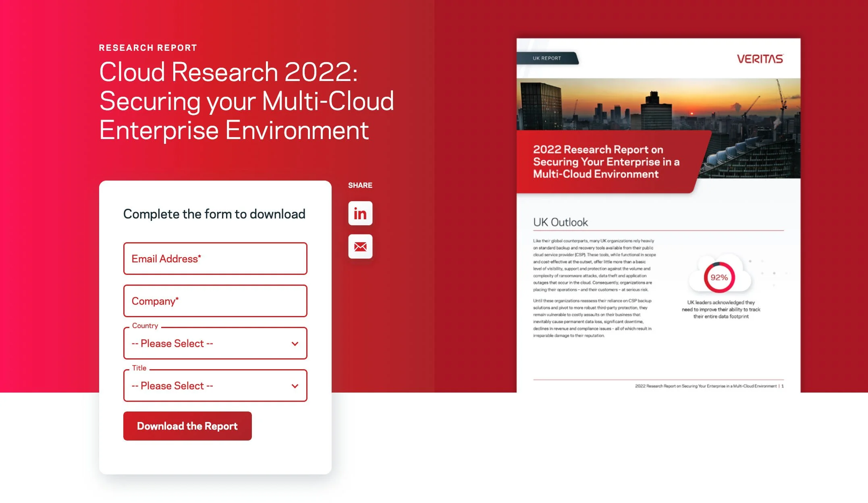Click 'Complete the form to download' heading
Screen dimensions: 868x503
coord(214,214)
